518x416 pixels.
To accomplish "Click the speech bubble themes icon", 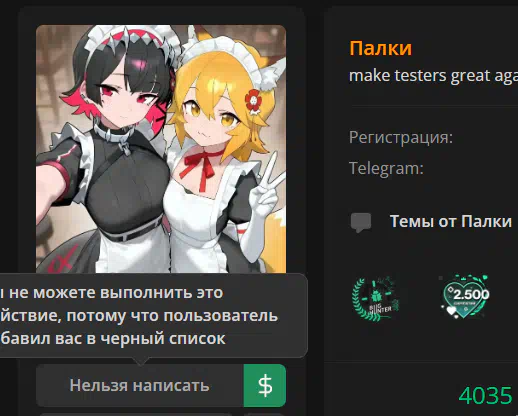I will pyautogui.click(x=361, y=222).
